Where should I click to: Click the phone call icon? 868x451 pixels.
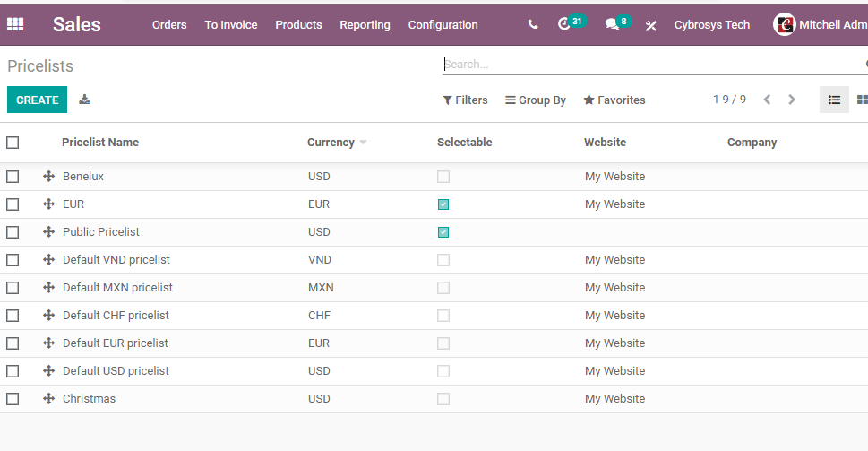tap(533, 24)
